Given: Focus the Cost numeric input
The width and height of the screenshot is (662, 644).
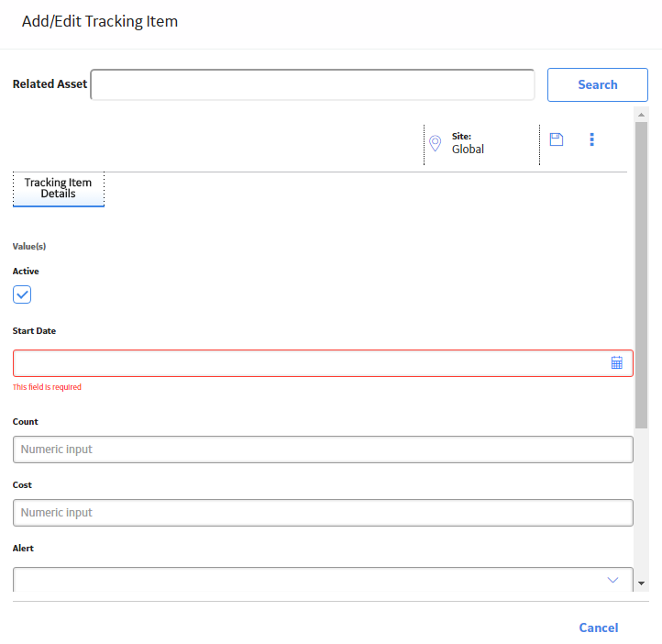Looking at the screenshot, I should point(323,513).
